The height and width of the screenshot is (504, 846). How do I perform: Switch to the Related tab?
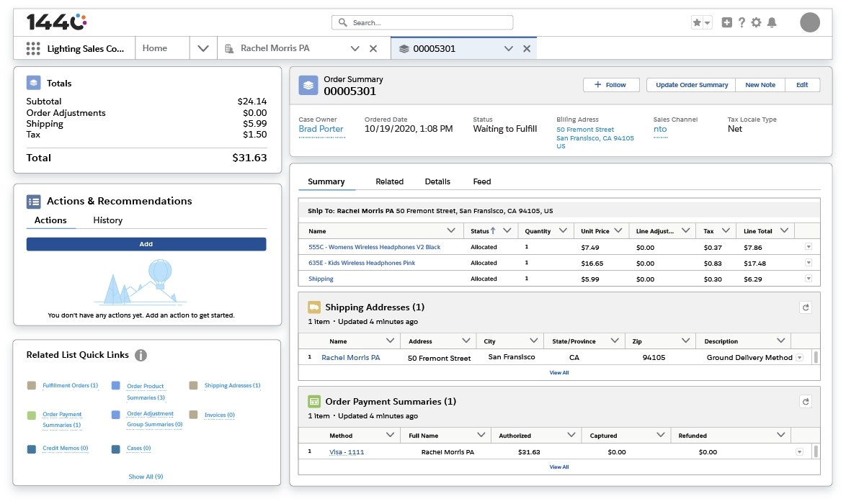pos(390,181)
